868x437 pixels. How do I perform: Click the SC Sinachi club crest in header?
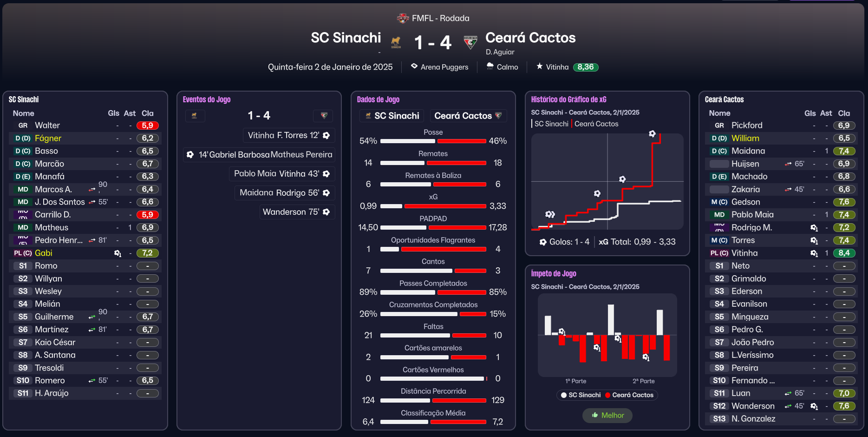(x=396, y=42)
